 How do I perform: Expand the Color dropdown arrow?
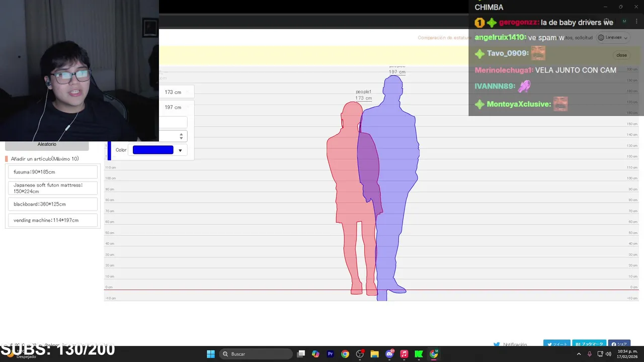180,150
